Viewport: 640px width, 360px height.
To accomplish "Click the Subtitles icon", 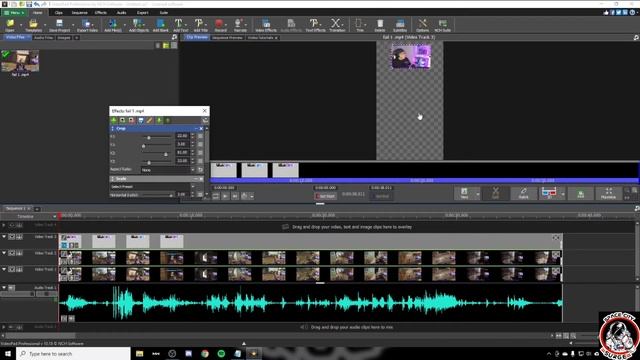I will click(x=400, y=25).
